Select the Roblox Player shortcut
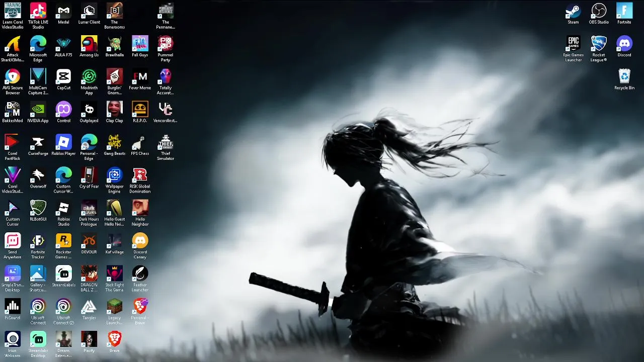 (63, 145)
